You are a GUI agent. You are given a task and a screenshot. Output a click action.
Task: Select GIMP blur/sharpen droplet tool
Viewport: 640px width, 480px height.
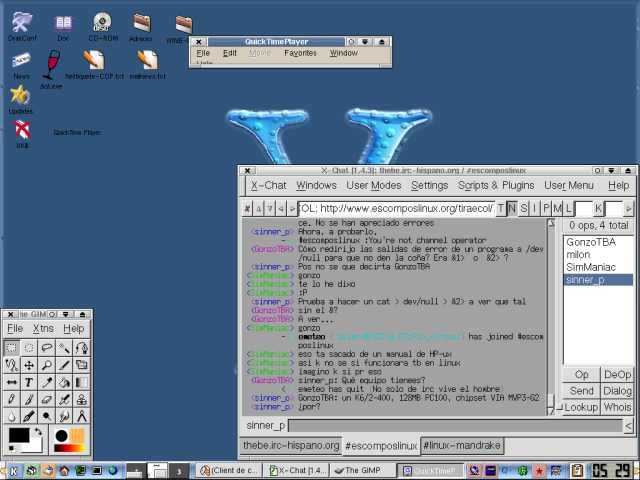(x=11, y=416)
